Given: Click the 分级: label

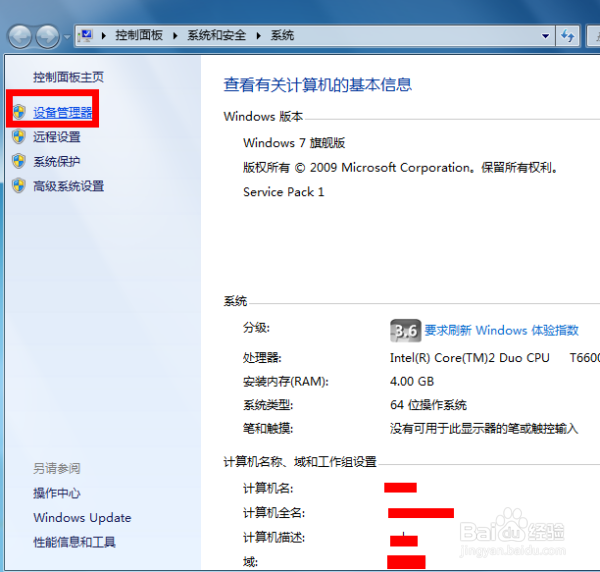Looking at the screenshot, I should 256,328.
